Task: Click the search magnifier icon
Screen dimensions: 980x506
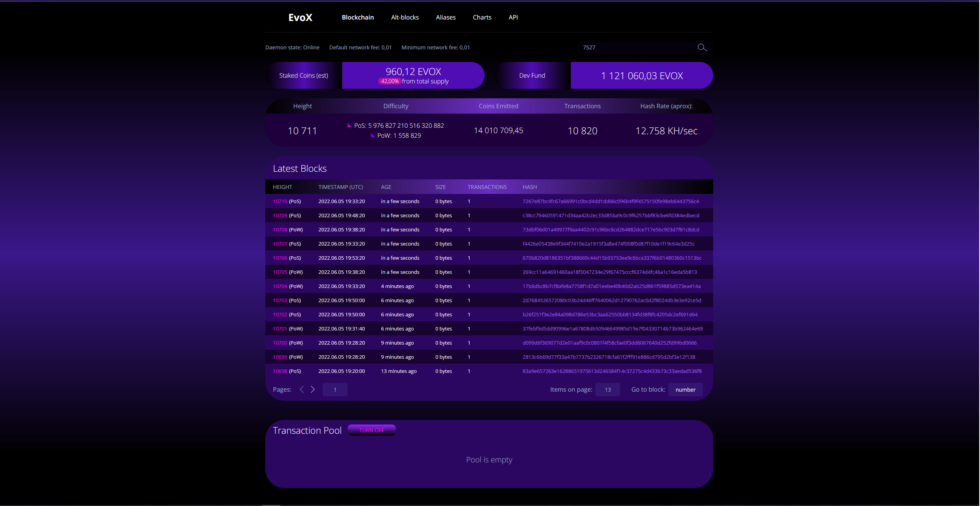Action: 702,47
